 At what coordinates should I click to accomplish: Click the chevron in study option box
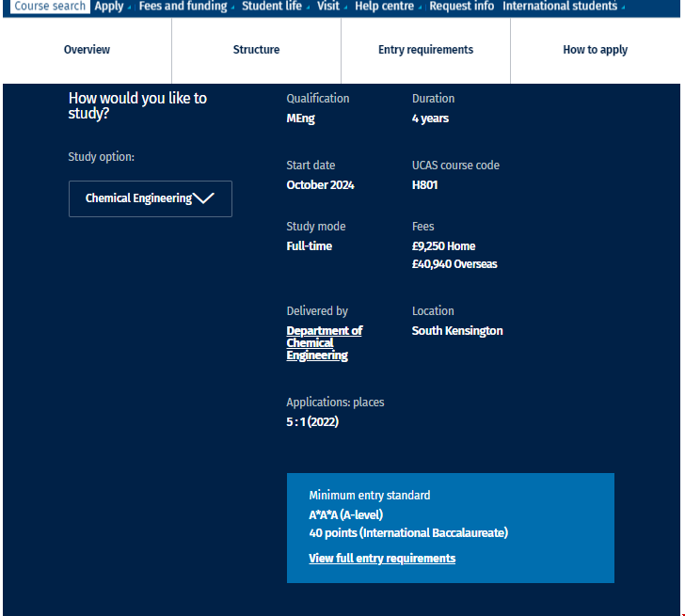[203, 198]
